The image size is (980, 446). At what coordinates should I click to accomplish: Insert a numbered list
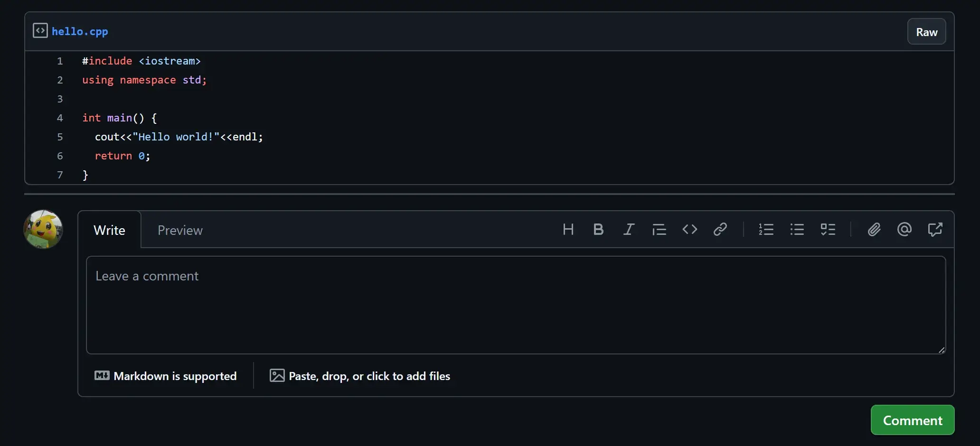(x=766, y=230)
